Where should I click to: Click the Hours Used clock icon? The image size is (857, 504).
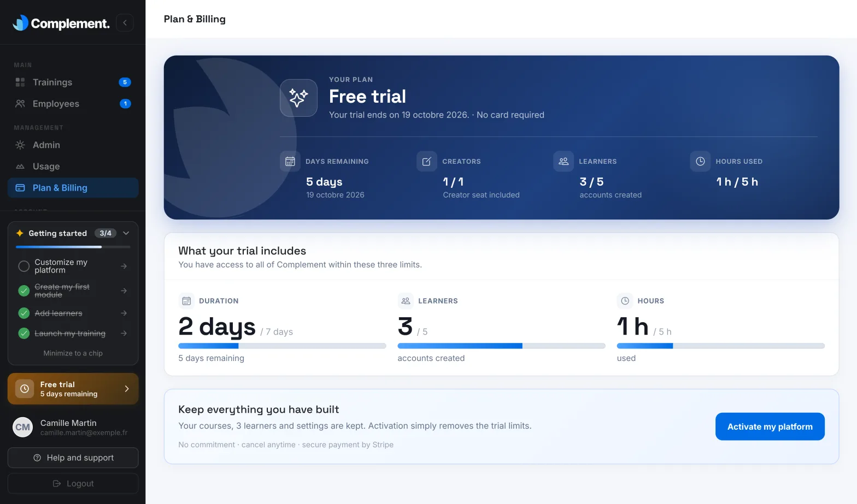click(x=700, y=162)
